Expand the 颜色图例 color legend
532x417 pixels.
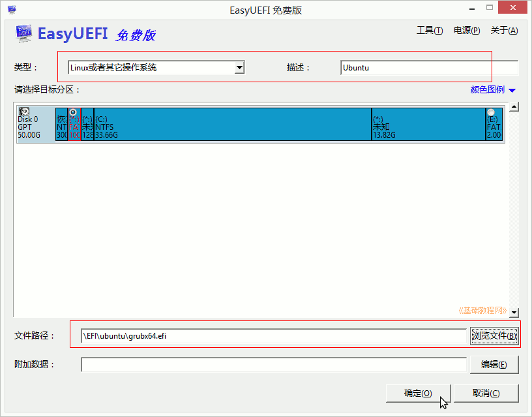(x=493, y=89)
